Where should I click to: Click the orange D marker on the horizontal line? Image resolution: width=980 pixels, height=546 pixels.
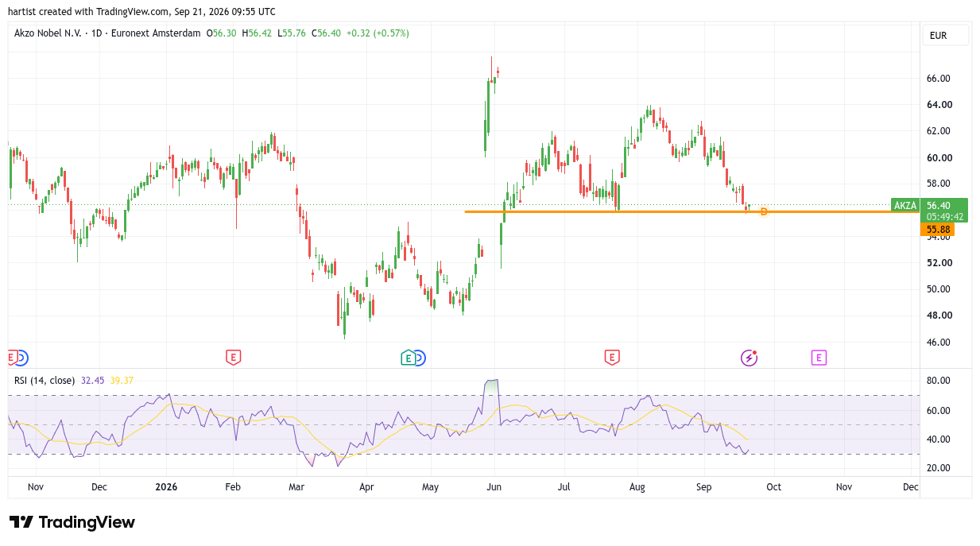click(764, 211)
